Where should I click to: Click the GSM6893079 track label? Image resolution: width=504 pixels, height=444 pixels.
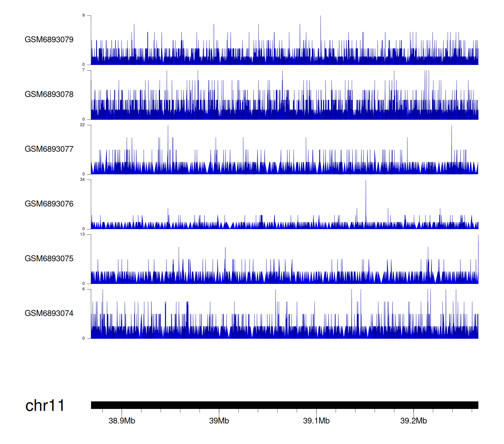tap(49, 40)
